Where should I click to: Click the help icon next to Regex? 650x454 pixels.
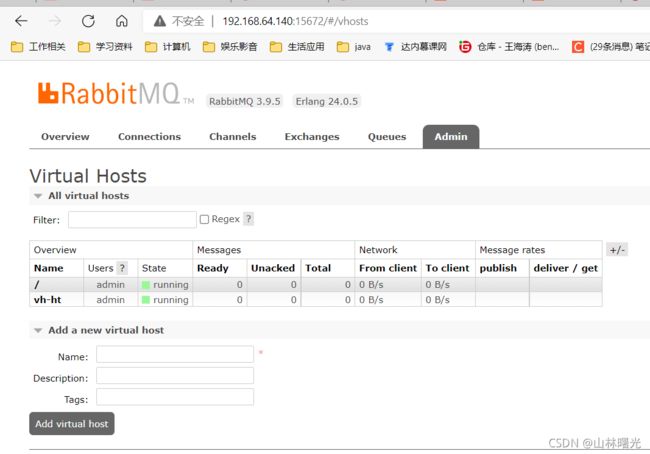(248, 219)
